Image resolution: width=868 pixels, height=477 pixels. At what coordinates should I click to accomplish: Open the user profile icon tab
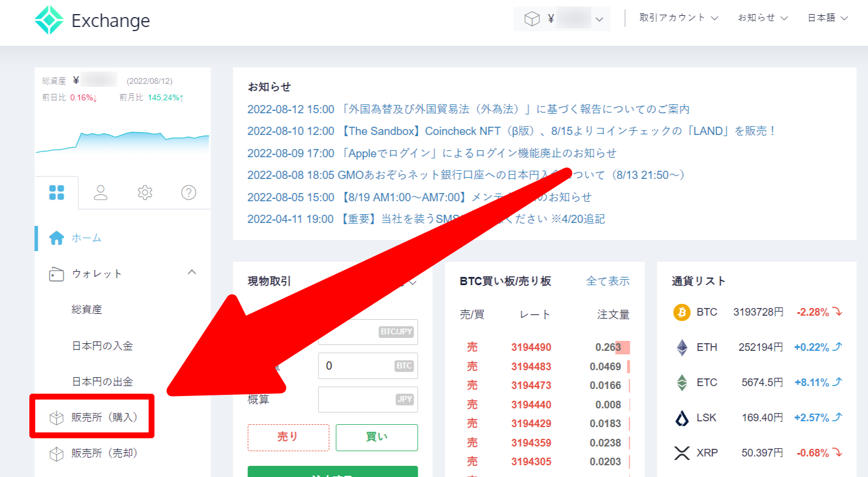tap(101, 192)
